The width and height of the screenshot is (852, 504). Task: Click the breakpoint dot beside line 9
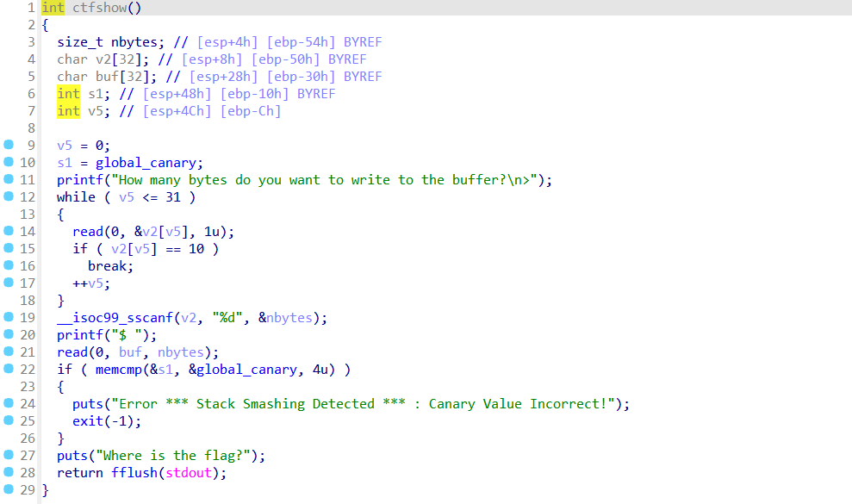click(9, 145)
